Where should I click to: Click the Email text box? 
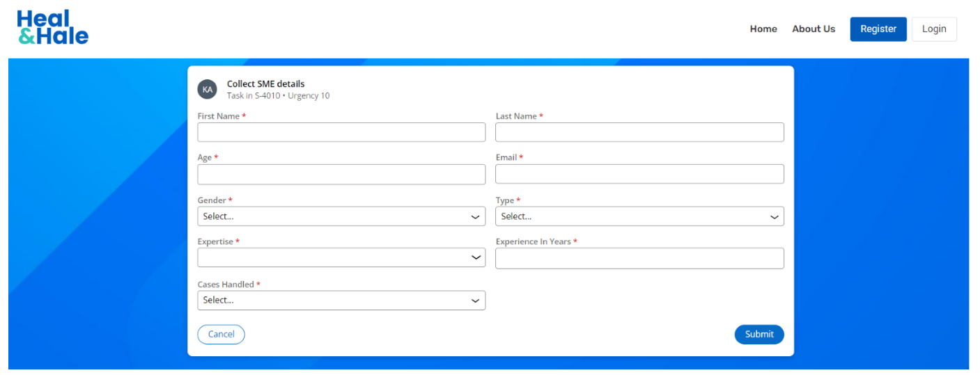(x=639, y=174)
